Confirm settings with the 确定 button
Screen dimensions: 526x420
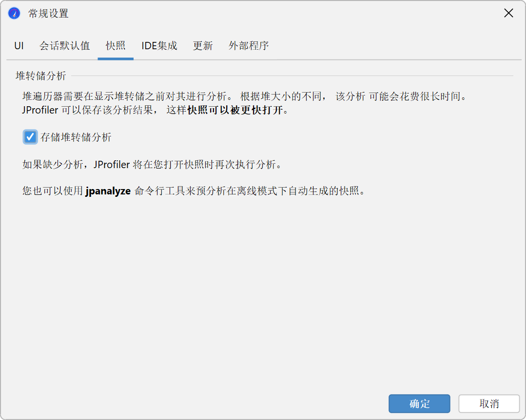[419, 403]
